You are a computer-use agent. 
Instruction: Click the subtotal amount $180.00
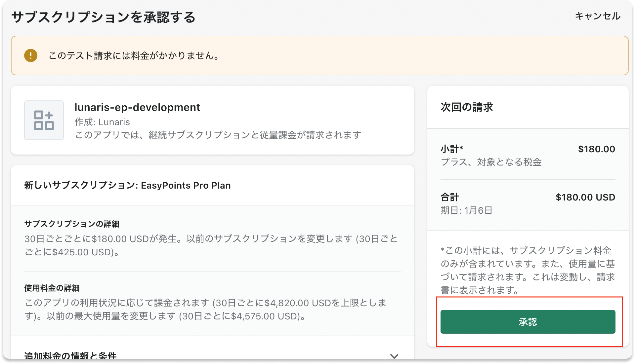(597, 149)
